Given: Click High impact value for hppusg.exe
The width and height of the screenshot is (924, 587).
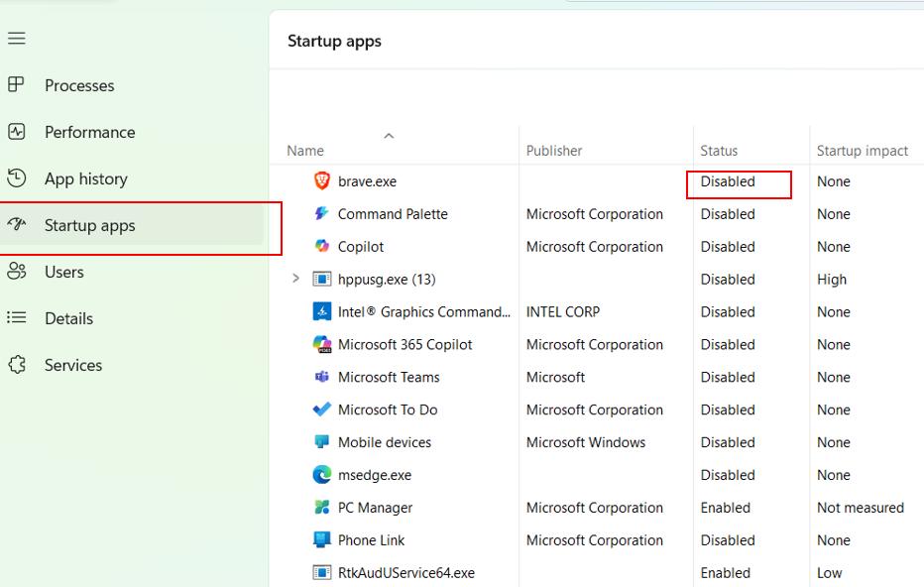Looking at the screenshot, I should pyautogui.click(x=832, y=280).
